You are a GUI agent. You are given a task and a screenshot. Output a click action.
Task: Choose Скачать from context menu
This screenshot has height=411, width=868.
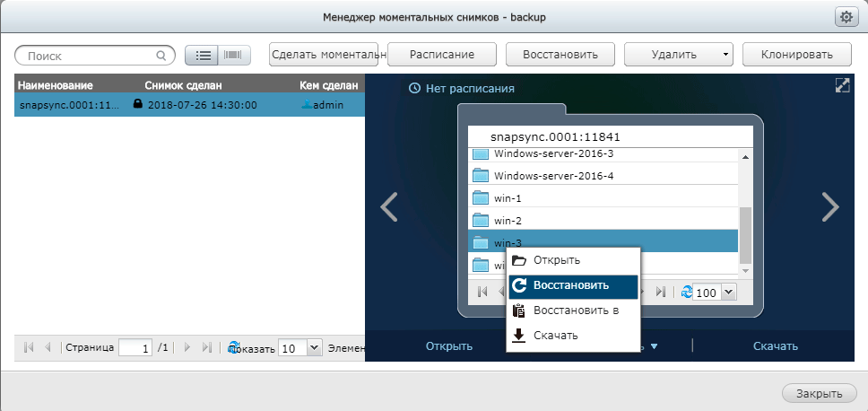[x=574, y=335]
